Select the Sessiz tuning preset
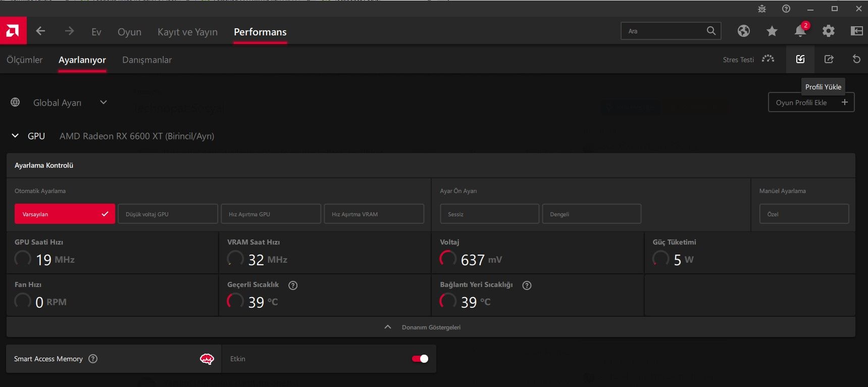This screenshot has width=868, height=387. [x=490, y=214]
